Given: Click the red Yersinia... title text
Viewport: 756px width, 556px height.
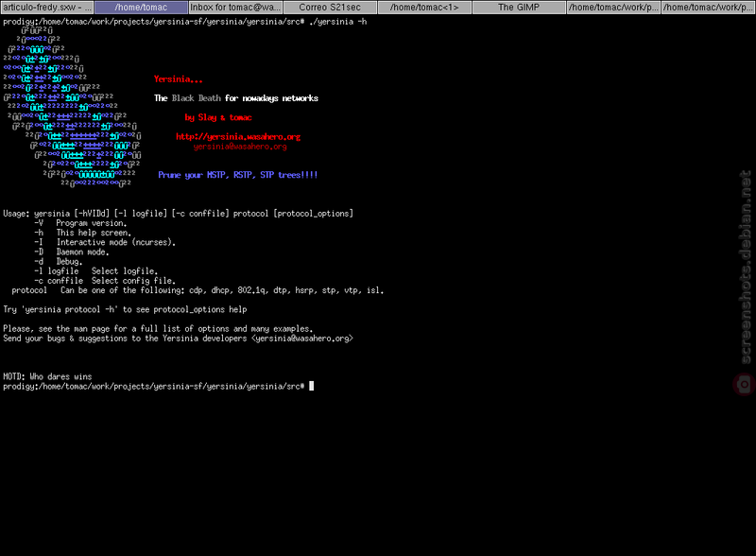Looking at the screenshot, I should point(178,79).
